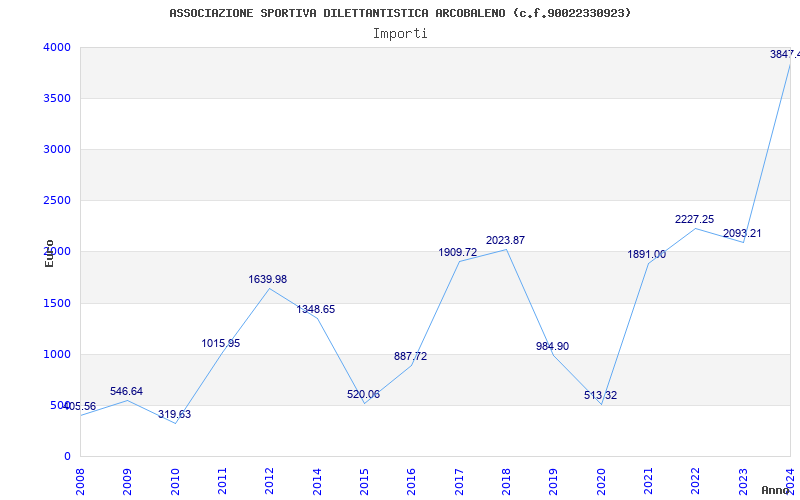800x500 pixels.
Task: Select the 2093.21 value label
Action: pyautogui.click(x=742, y=234)
